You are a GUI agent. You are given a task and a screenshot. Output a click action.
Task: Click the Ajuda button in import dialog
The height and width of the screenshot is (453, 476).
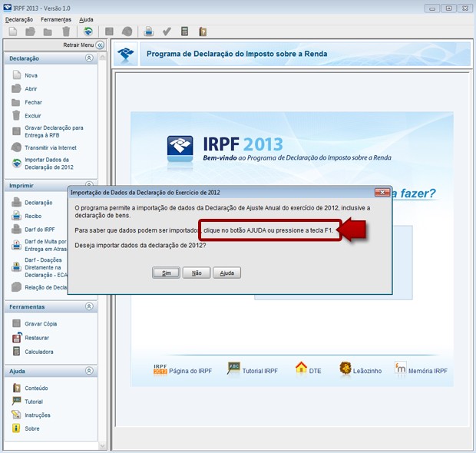point(226,273)
